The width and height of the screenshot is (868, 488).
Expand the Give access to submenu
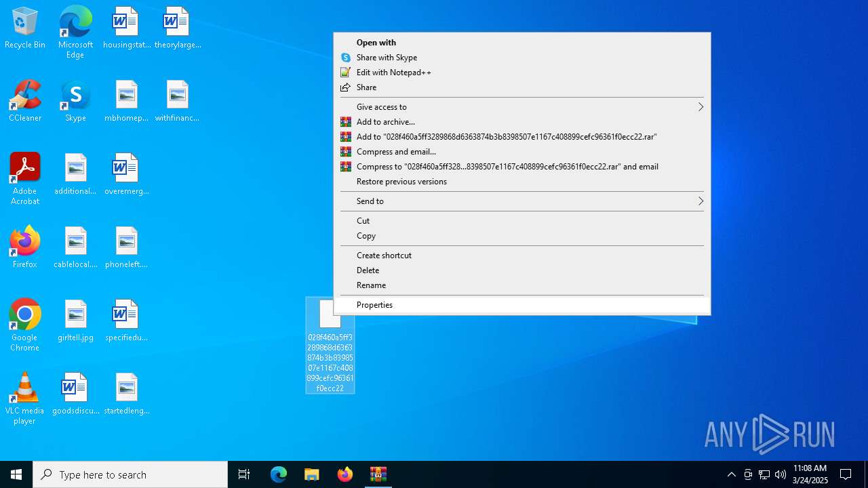522,107
